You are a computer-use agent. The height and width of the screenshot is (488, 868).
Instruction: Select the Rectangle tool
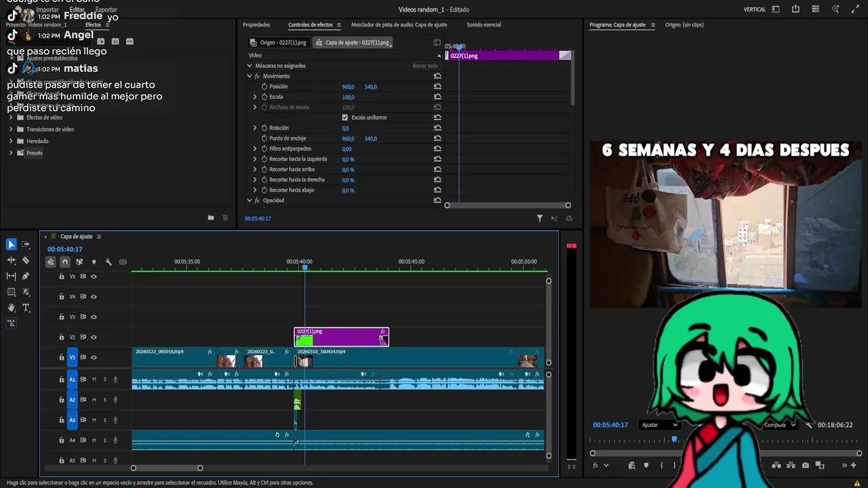click(x=11, y=292)
